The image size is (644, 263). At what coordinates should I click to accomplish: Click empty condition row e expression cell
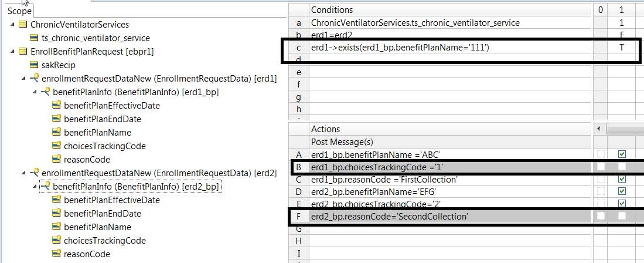coord(450,72)
